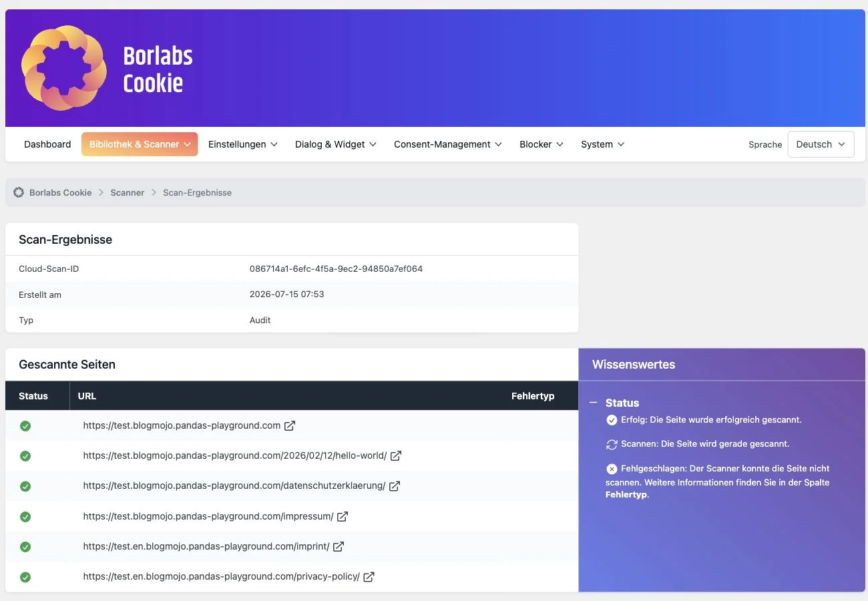868x601 pixels.
Task: Click the Wissenswertes panel heading
Action: 634,365
